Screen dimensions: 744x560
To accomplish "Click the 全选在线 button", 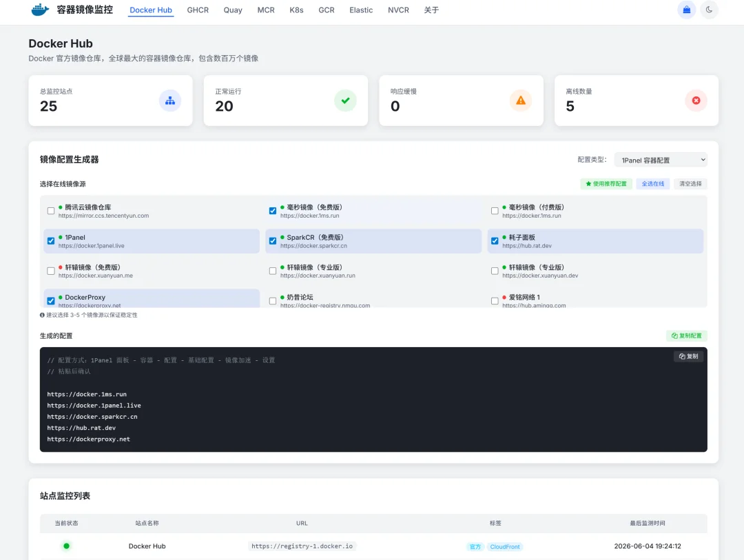I will (653, 184).
